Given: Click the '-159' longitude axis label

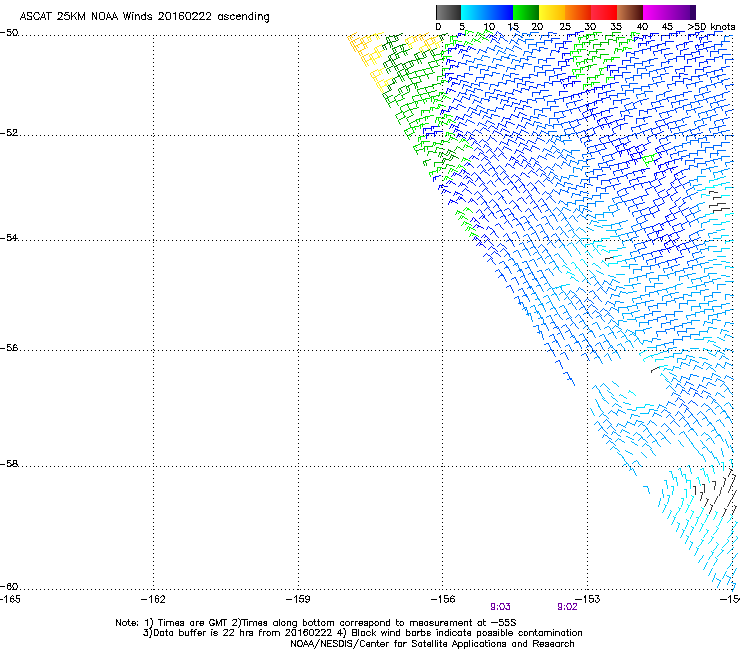Looking at the screenshot, I should [x=298, y=599].
